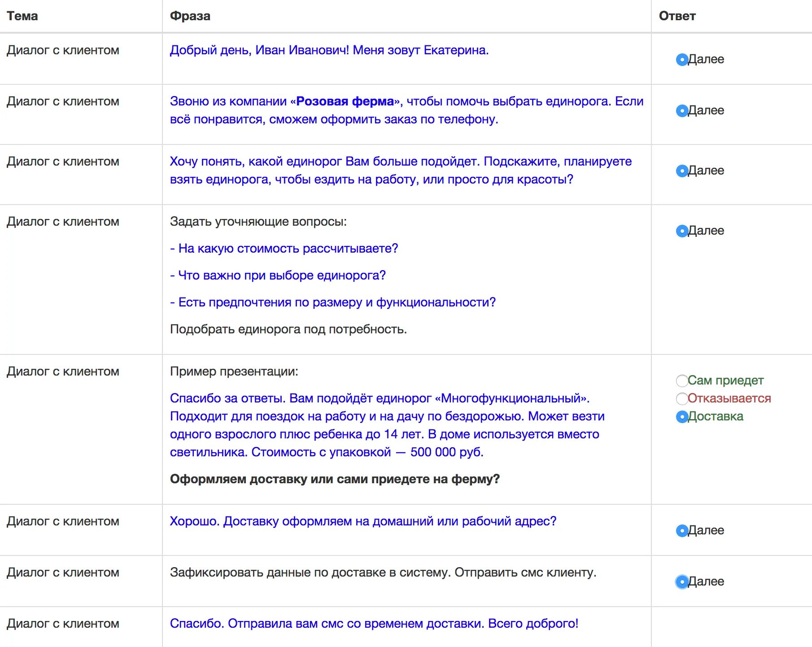Viewport: 812px width, 647px height.
Task: Select "Далее" radio beside the Екатерина greeting
Action: click(682, 60)
